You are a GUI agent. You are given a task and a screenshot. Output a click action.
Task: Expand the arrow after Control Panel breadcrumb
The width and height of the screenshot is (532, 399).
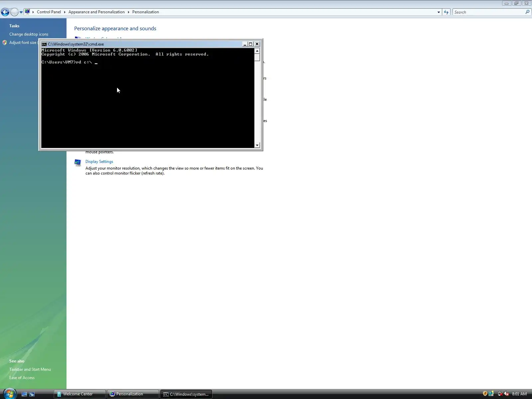[x=65, y=12]
